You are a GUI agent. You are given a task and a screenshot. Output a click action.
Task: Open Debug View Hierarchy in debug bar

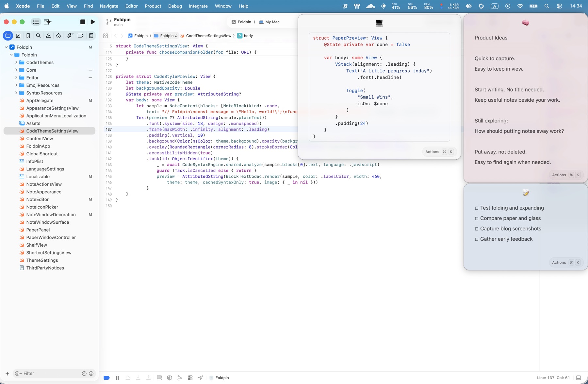(170, 378)
